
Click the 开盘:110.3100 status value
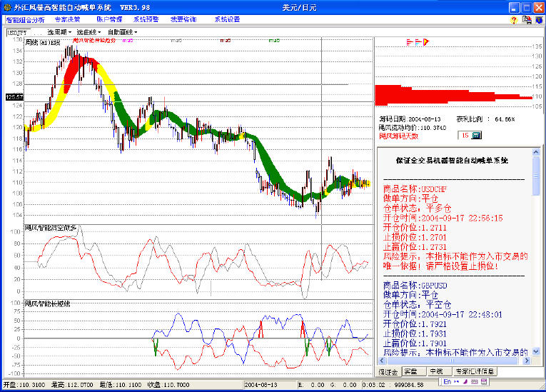(x=24, y=385)
